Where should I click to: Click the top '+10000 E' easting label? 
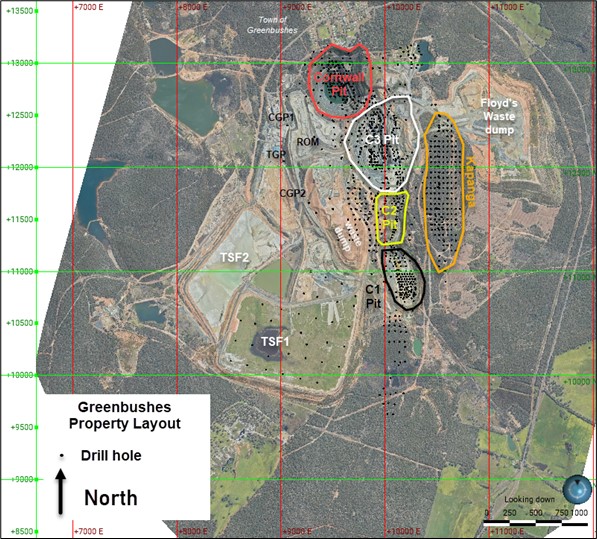(x=403, y=7)
